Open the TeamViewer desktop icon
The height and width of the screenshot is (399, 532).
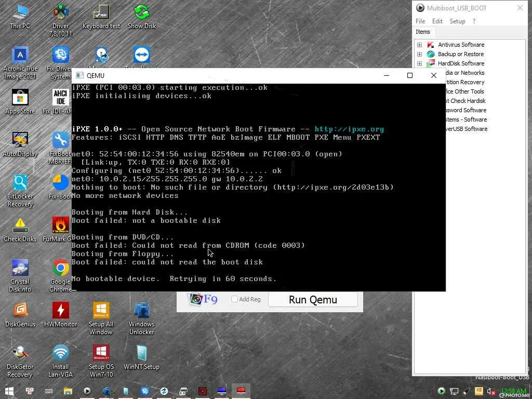tap(142, 55)
